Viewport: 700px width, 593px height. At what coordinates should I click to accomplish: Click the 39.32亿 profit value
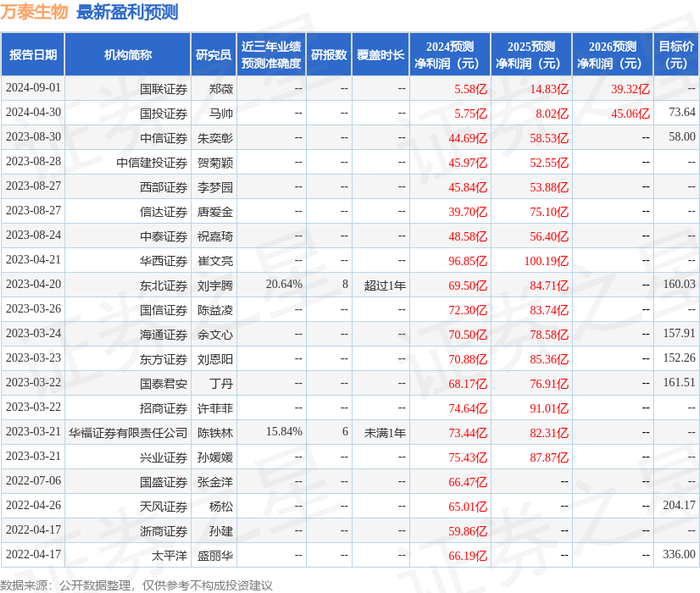click(630, 89)
